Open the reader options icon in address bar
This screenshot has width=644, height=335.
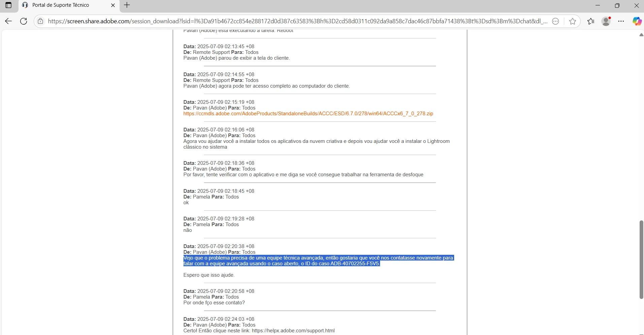(556, 21)
